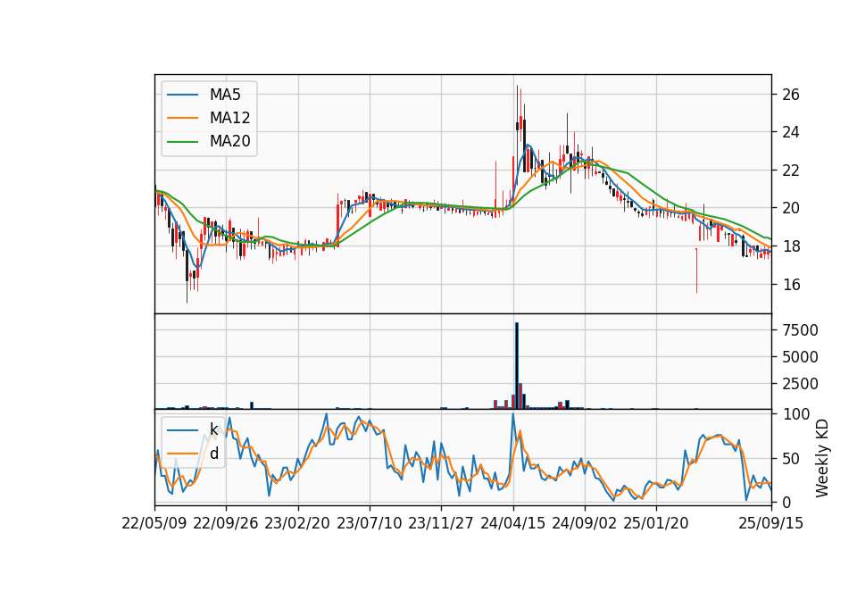The image size is (857, 616).
Task: Click the KD axis value 0
Action: click(786, 503)
